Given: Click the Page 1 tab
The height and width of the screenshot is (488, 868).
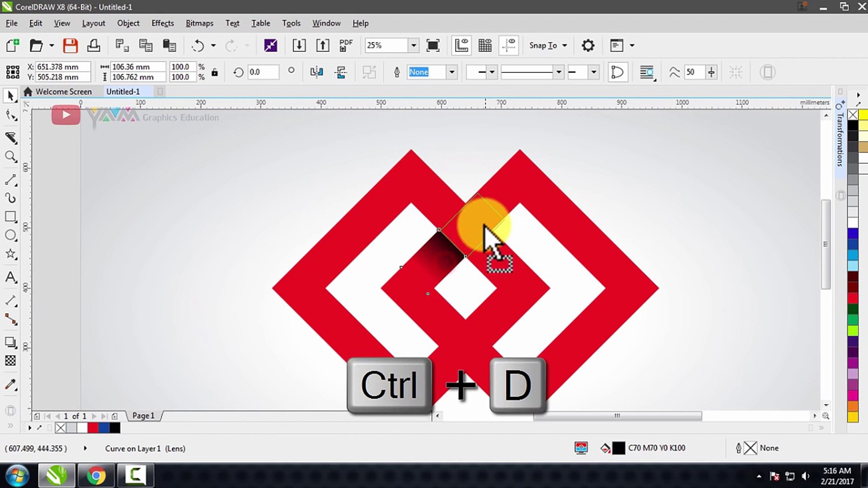Looking at the screenshot, I should coord(143,416).
